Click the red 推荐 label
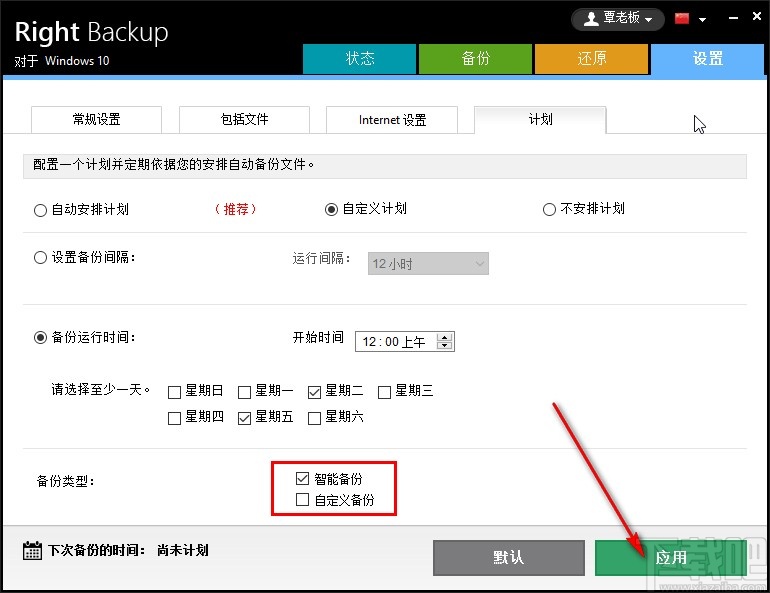The image size is (770, 593). pyautogui.click(x=236, y=210)
